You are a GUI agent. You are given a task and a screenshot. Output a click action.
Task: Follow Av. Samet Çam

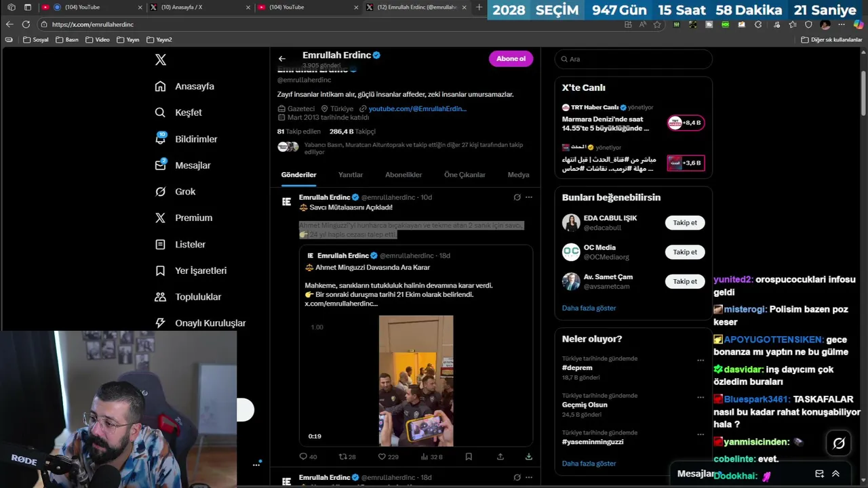tap(685, 281)
